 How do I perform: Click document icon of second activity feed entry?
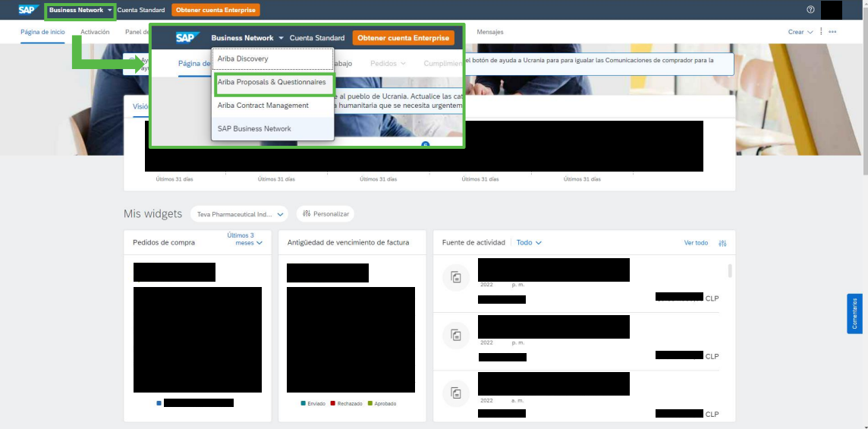tap(456, 336)
